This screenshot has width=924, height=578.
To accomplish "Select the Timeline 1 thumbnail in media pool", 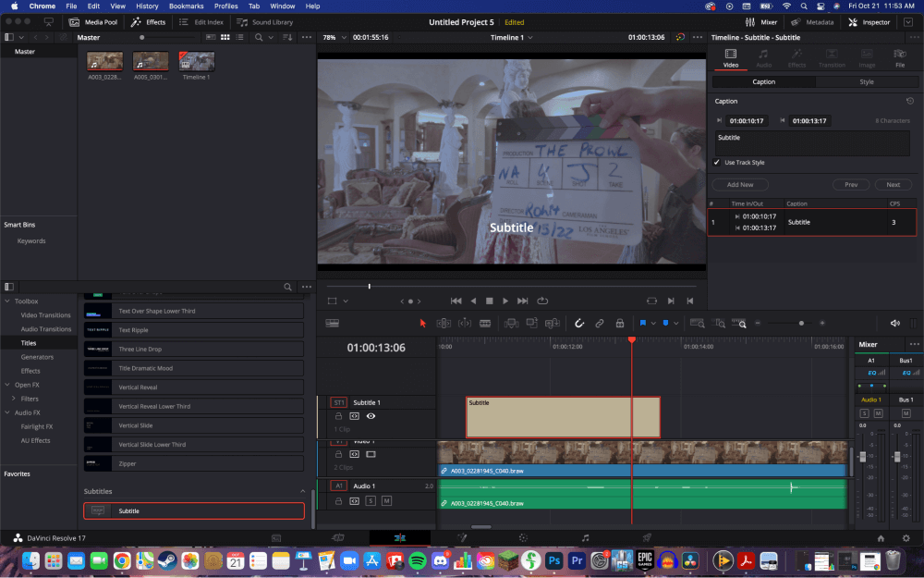I will 197,61.
